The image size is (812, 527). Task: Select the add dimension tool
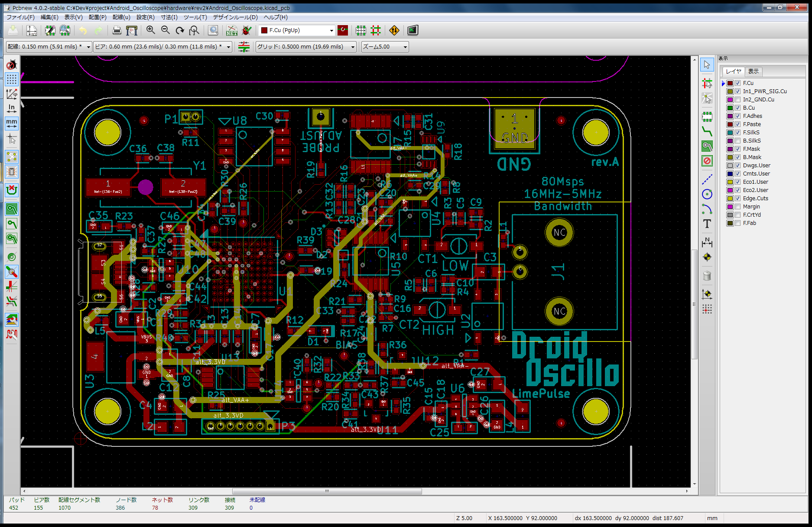(x=707, y=242)
